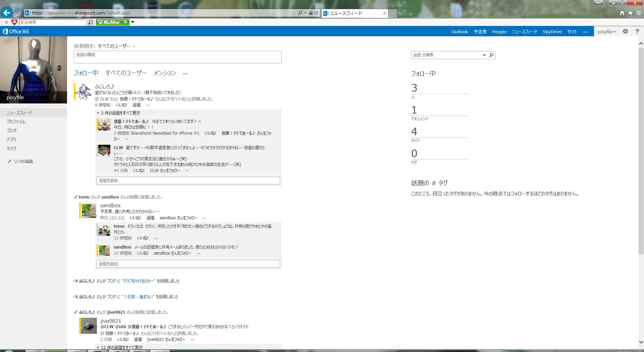
Task: Click the conversation search magnifier icon
Action: pyautogui.click(x=491, y=55)
